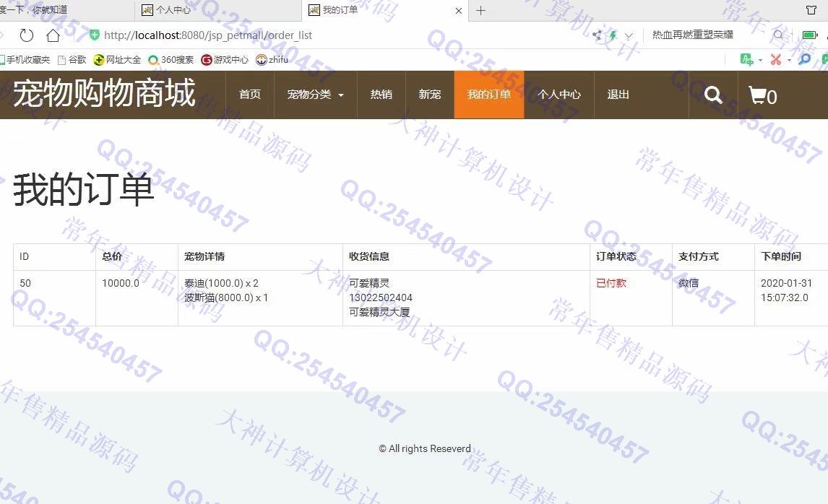
Task: Open the 新宠 menu item
Action: click(430, 95)
